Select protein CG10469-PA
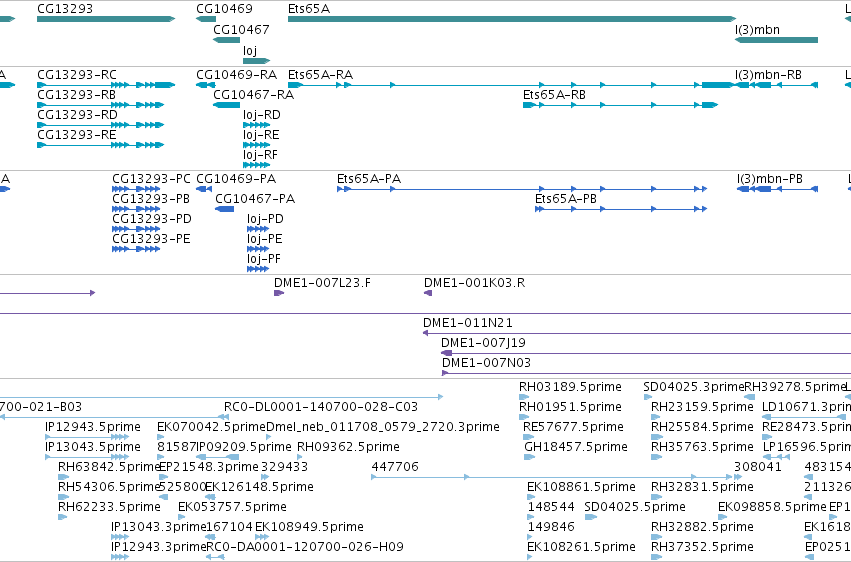Image resolution: width=851 pixels, height=562 pixels. pos(204,189)
